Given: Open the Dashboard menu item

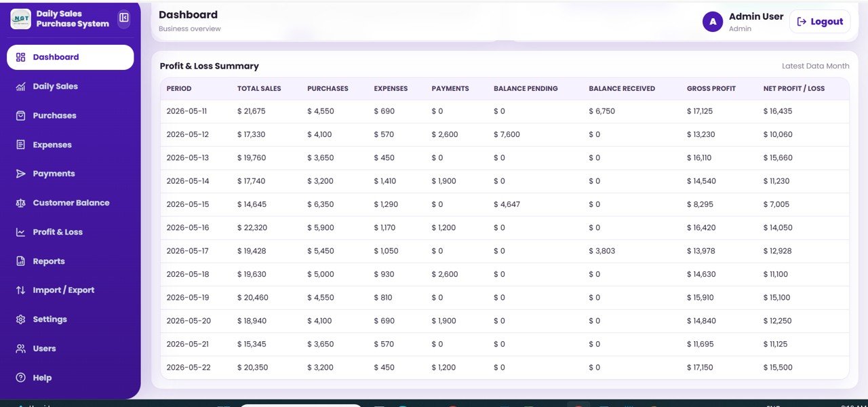Looking at the screenshot, I should click(71, 57).
